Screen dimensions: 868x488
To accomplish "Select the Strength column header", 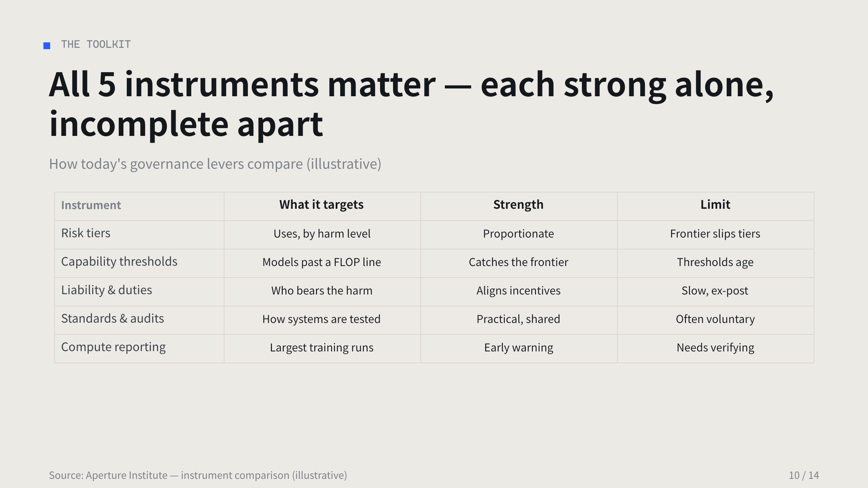I will 518,205.
